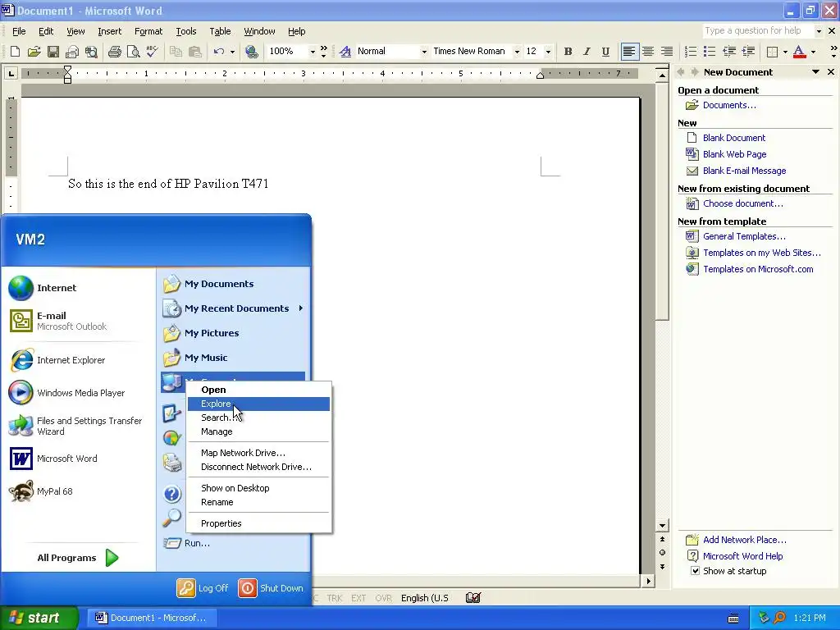Click the Shut Down button

(271, 588)
